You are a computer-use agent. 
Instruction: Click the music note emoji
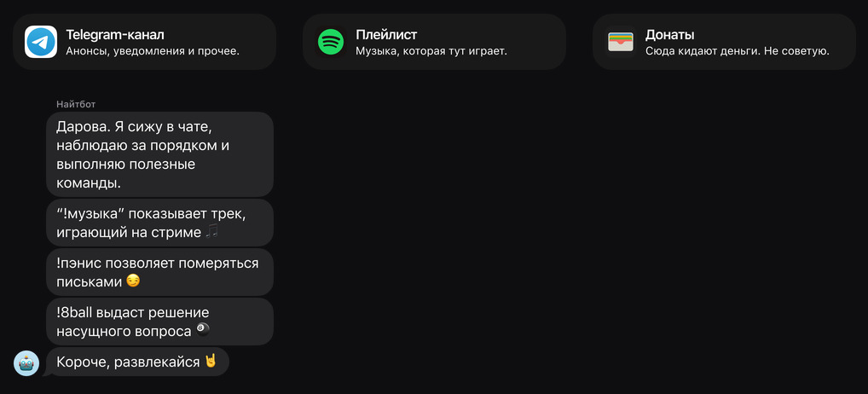(x=212, y=232)
